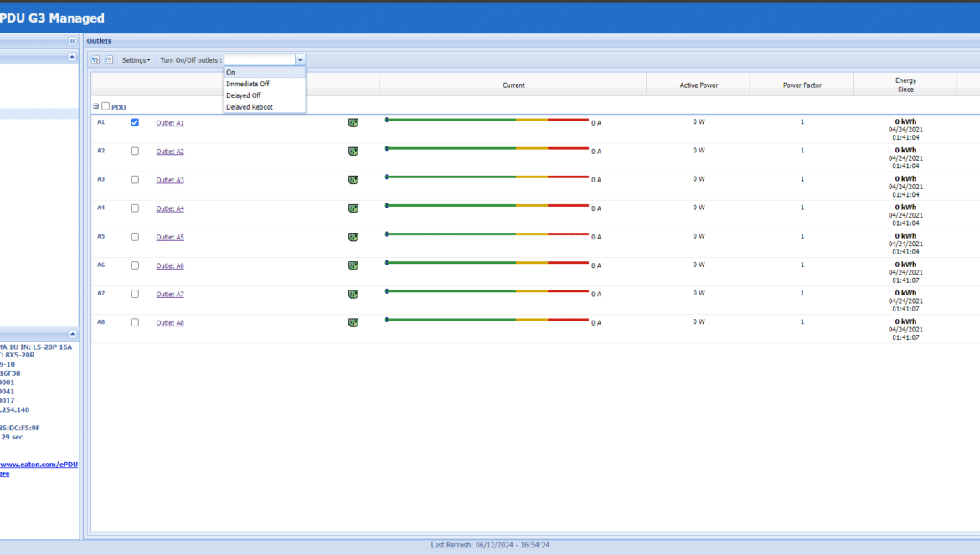Viewport: 980px width, 555px height.
Task: Click the power factor value for Outlet A3
Action: [x=802, y=179]
